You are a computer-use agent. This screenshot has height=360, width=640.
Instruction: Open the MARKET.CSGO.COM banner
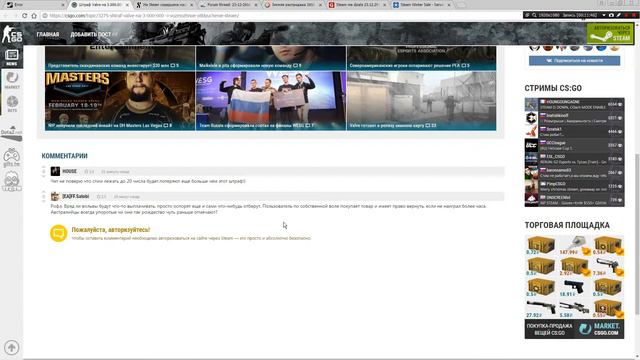[x=574, y=329]
